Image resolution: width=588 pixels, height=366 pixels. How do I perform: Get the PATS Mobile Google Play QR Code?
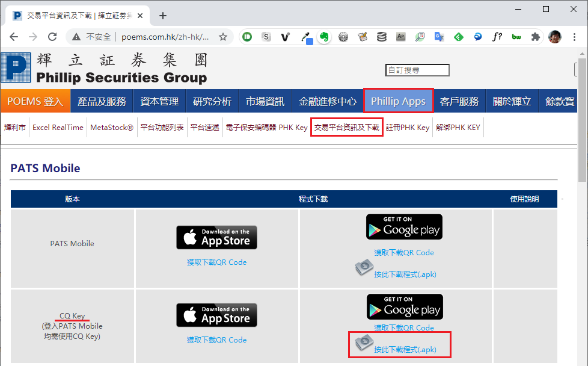[404, 253]
